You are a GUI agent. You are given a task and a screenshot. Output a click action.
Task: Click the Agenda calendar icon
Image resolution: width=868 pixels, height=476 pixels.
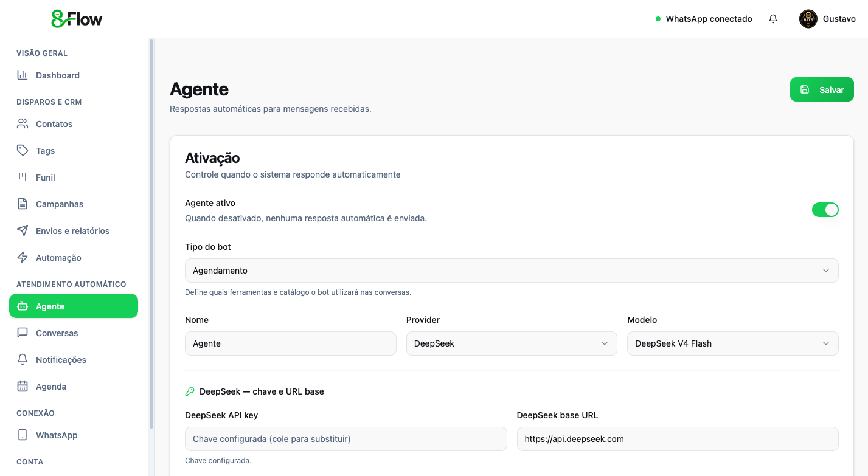[23, 387]
